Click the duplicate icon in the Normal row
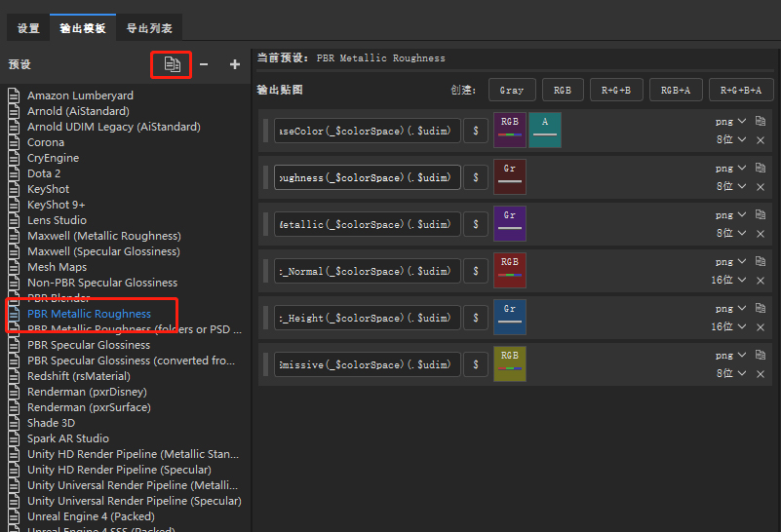This screenshot has width=781, height=532. click(x=761, y=261)
